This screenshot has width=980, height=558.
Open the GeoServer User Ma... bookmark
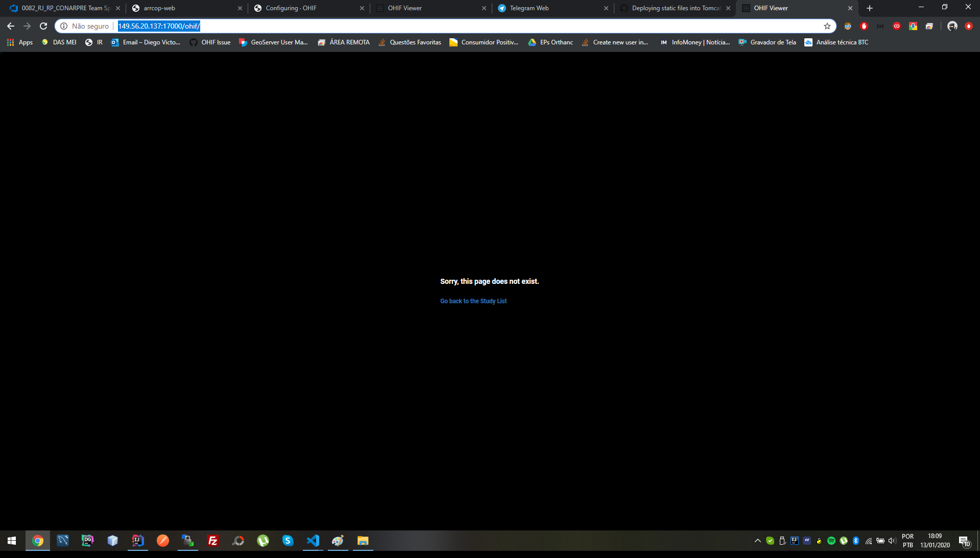pyautogui.click(x=274, y=42)
